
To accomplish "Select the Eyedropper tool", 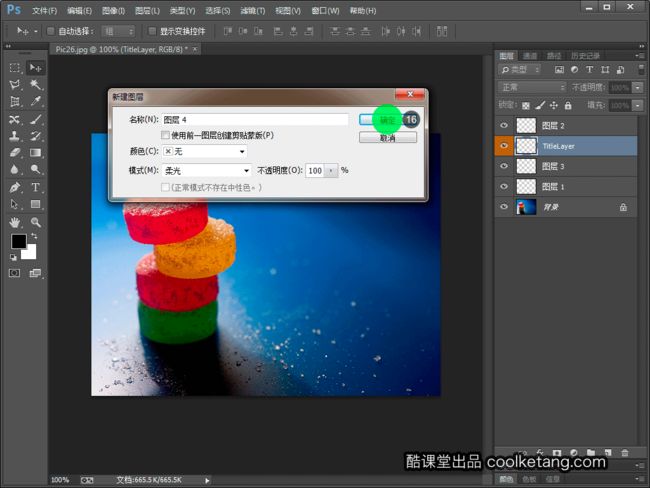I will tap(36, 102).
